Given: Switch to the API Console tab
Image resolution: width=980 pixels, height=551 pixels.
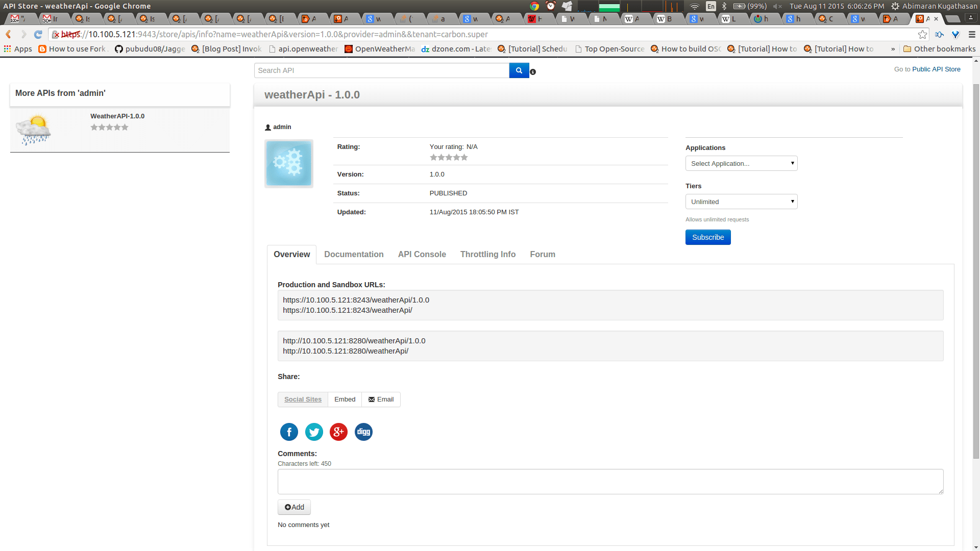Looking at the screenshot, I should (x=422, y=254).
